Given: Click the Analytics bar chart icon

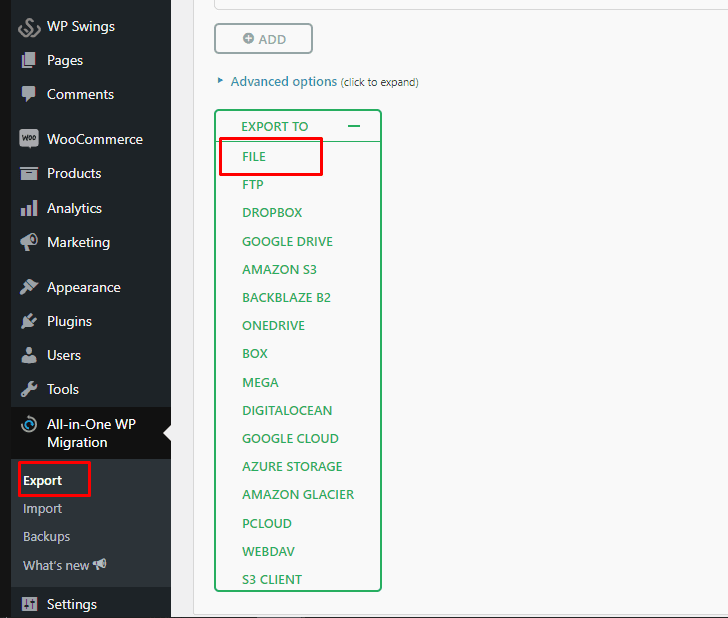Looking at the screenshot, I should [x=29, y=208].
